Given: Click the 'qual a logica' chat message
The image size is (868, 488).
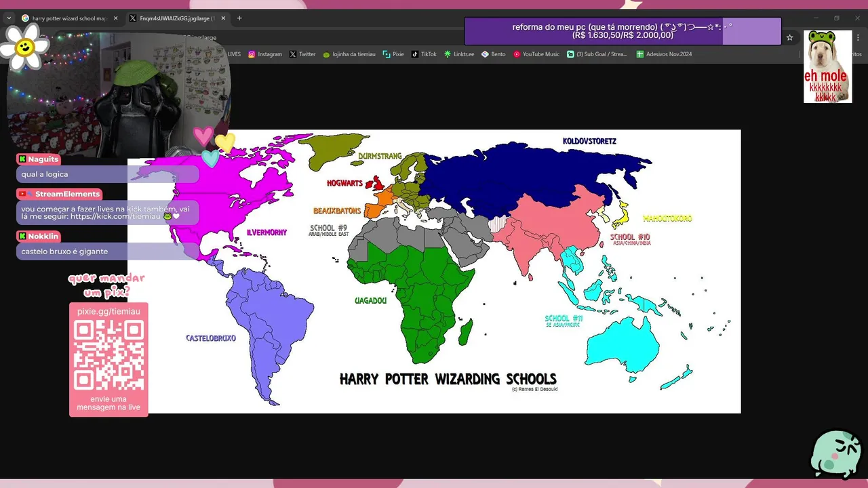Looking at the screenshot, I should click(45, 174).
